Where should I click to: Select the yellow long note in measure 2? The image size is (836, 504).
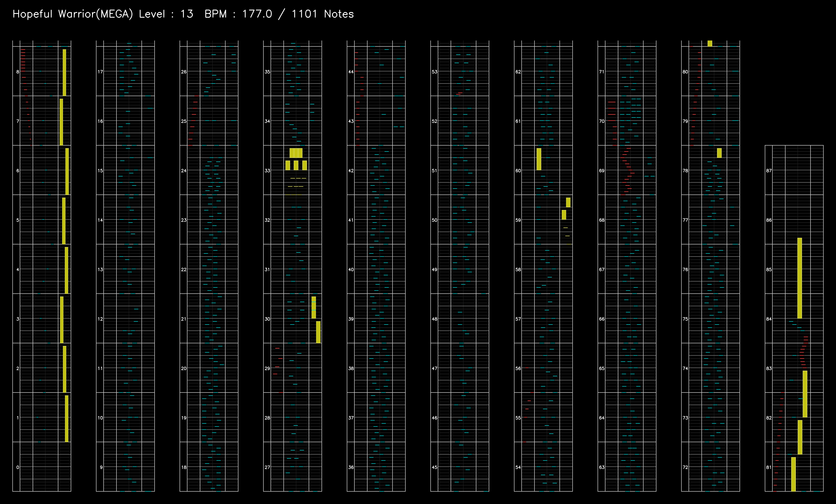tap(65, 369)
